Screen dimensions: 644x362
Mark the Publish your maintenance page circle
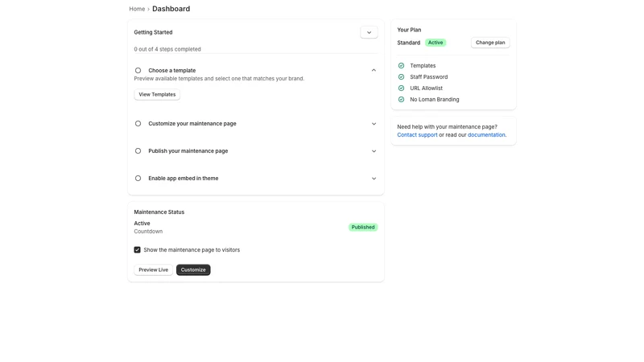138,151
